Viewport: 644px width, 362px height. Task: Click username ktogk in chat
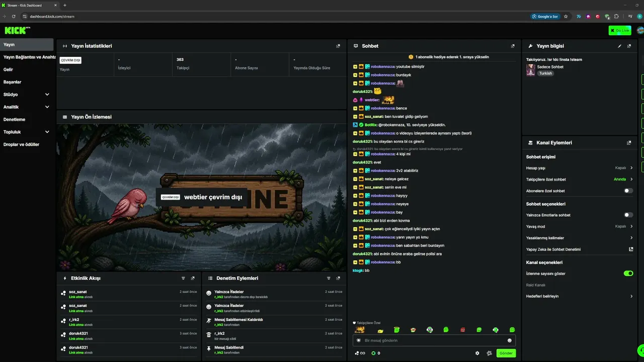click(x=358, y=270)
